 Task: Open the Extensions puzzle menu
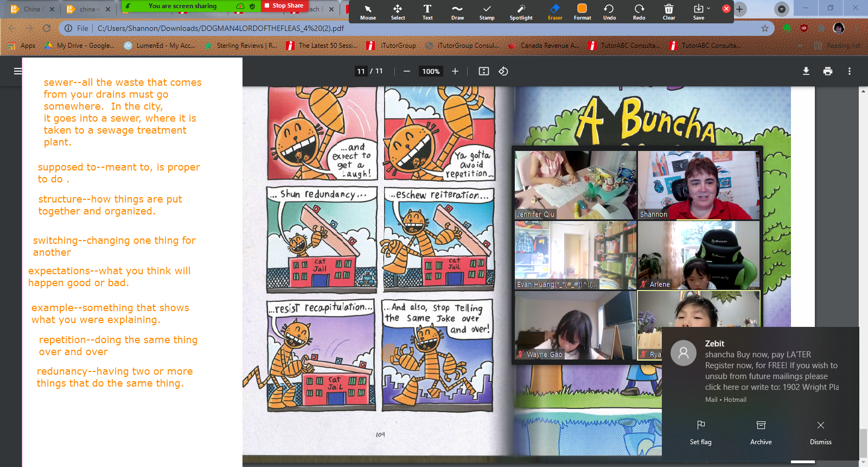[821, 28]
